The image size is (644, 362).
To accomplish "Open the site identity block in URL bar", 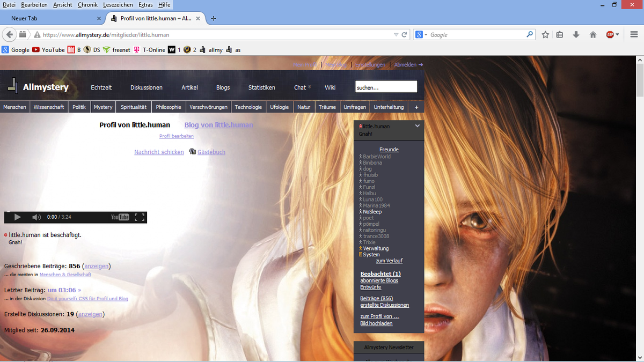I will click(38, 34).
